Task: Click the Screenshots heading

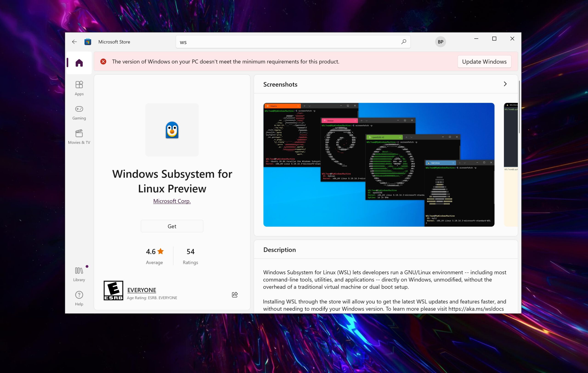Action: (x=280, y=84)
